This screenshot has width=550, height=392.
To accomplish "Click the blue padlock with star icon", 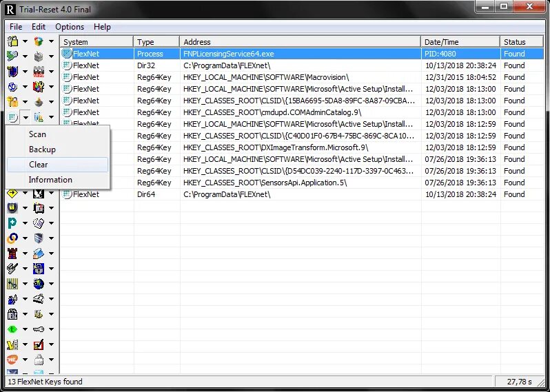I will tap(39, 269).
